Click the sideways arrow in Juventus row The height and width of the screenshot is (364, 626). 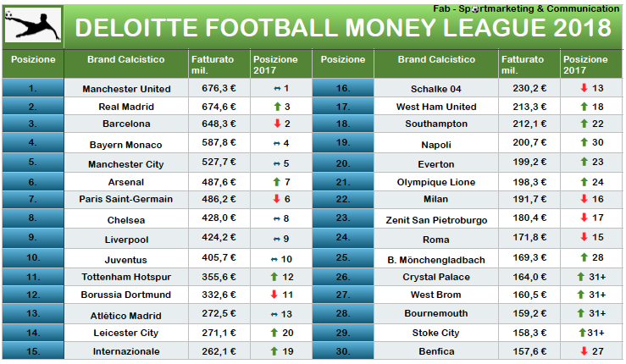coord(274,259)
